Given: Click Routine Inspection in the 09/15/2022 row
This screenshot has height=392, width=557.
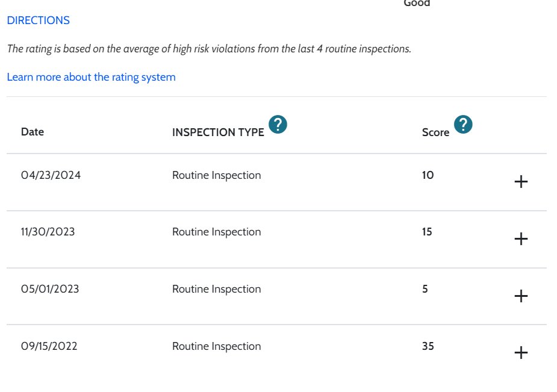Looking at the screenshot, I should (217, 347).
